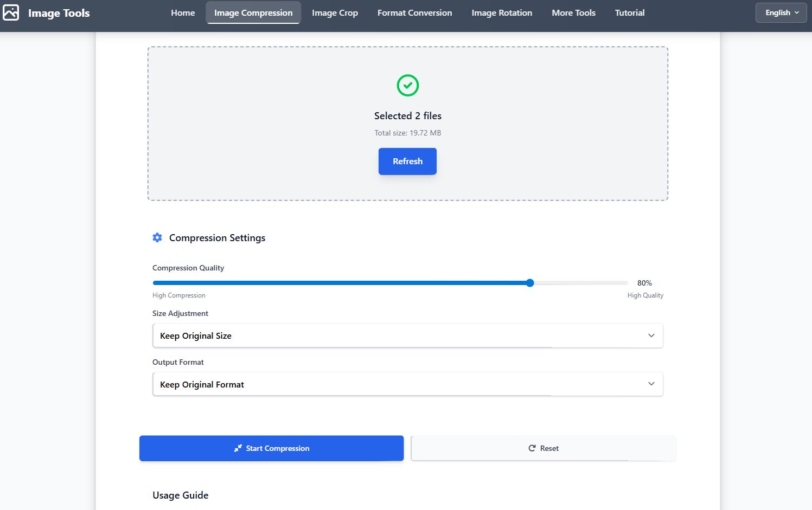Open the Tutorial page
The width and height of the screenshot is (812, 510).
point(630,12)
